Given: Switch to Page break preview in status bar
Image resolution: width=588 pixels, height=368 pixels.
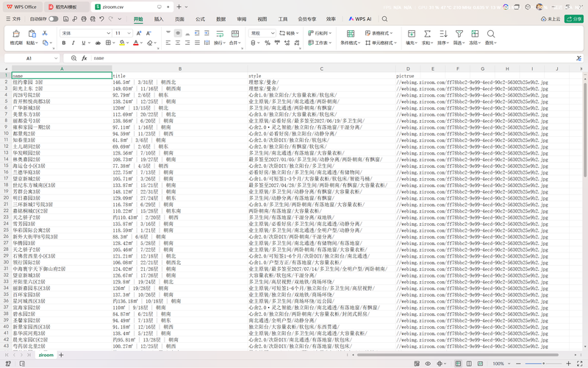Looking at the screenshot, I should 480,364.
